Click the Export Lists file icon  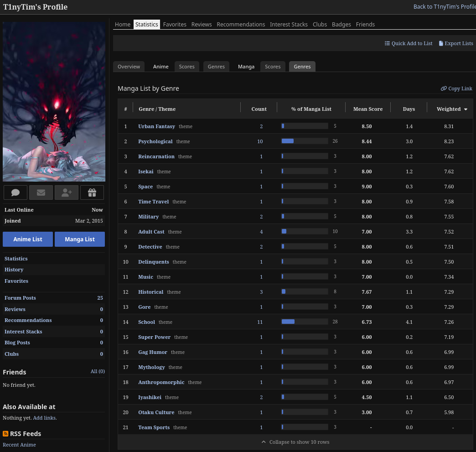[441, 43]
